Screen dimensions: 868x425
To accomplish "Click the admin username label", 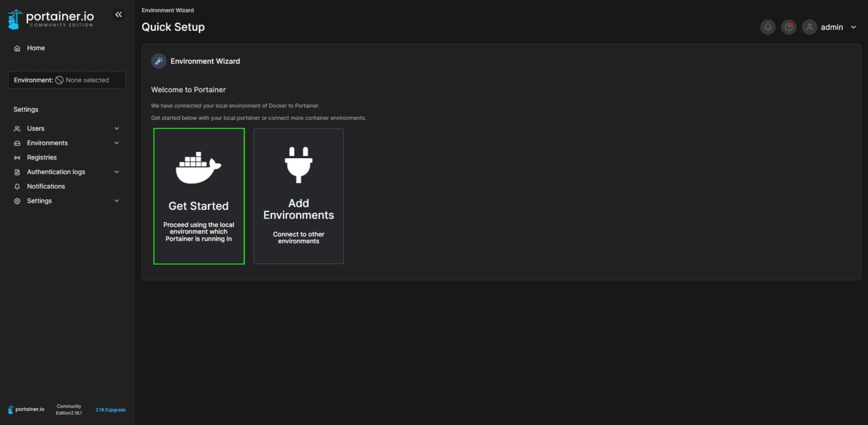I will click(832, 27).
